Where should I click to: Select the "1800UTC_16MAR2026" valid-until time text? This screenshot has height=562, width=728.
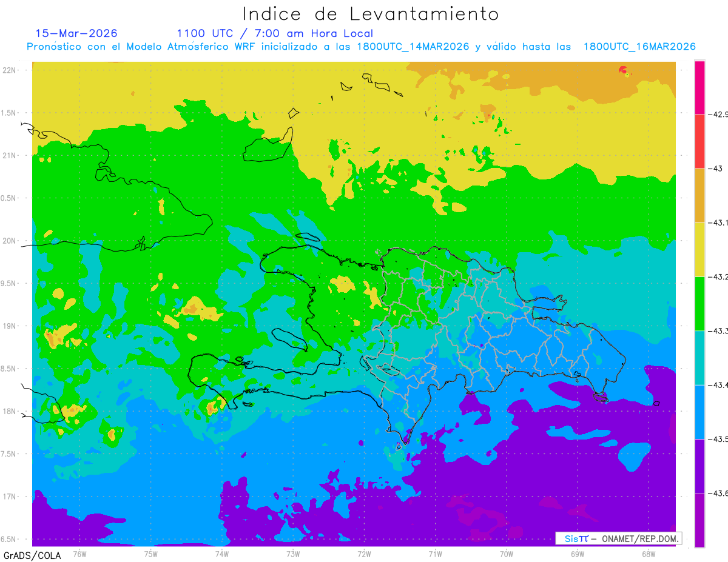pyautogui.click(x=639, y=47)
